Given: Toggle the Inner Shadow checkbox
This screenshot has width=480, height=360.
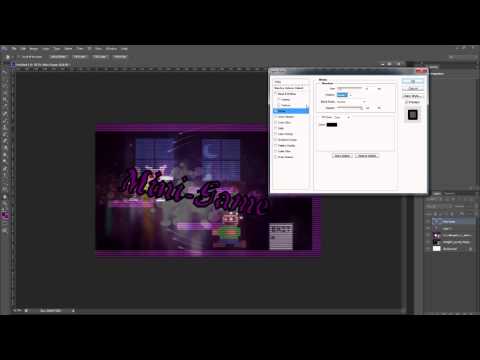Looking at the screenshot, I should (x=275, y=117).
